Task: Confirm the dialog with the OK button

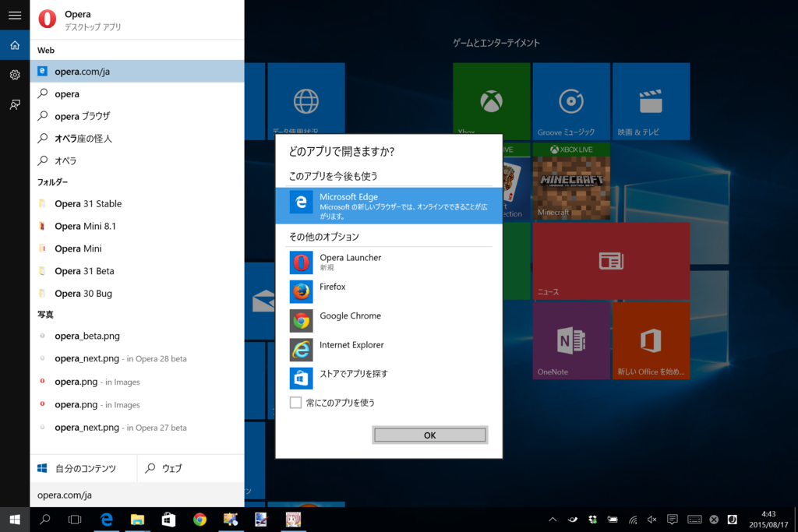Action: coord(430,435)
